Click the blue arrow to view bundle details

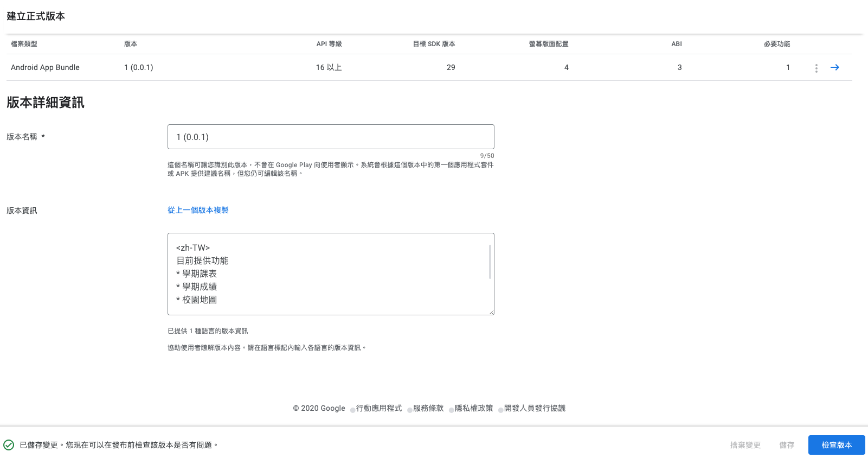[834, 67]
